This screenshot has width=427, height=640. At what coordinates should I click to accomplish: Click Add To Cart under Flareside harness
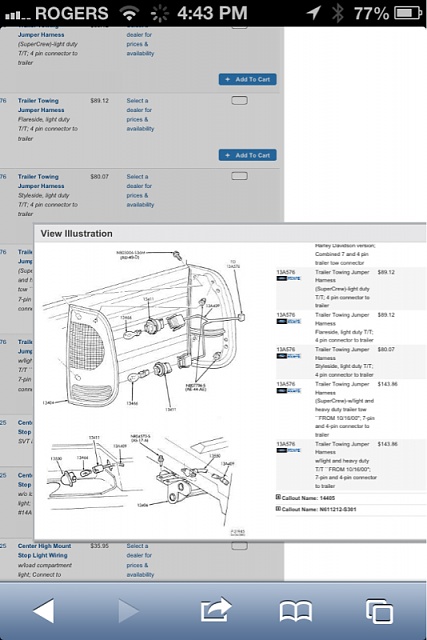click(x=247, y=155)
